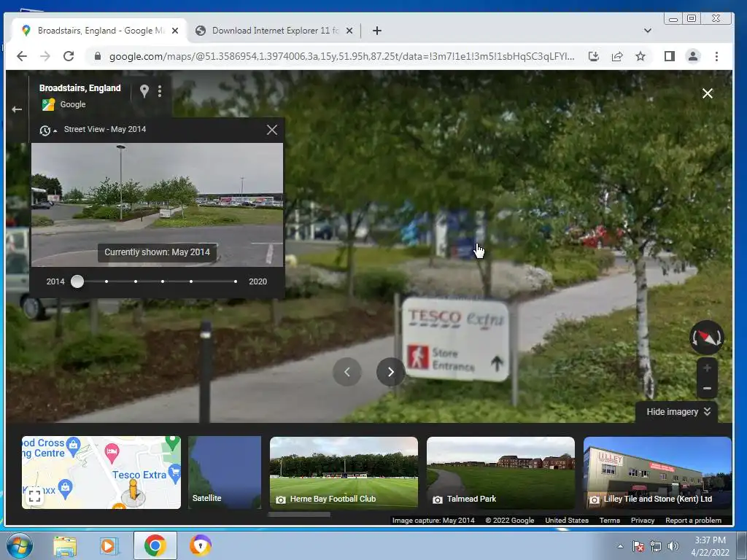
Task: Click the pegman on the minimap
Action: click(x=133, y=491)
